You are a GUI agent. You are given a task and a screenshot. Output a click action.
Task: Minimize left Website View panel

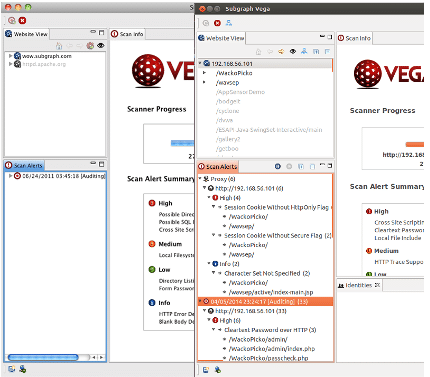(x=93, y=32)
